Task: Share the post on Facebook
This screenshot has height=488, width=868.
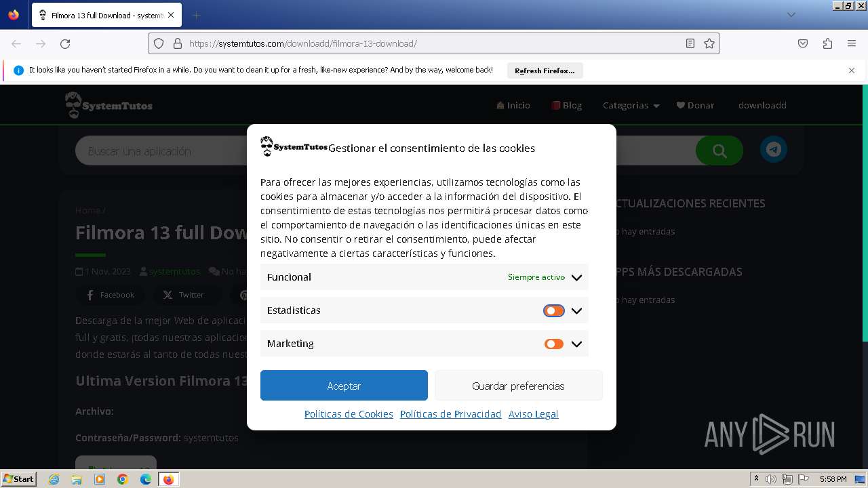Action: [x=110, y=295]
